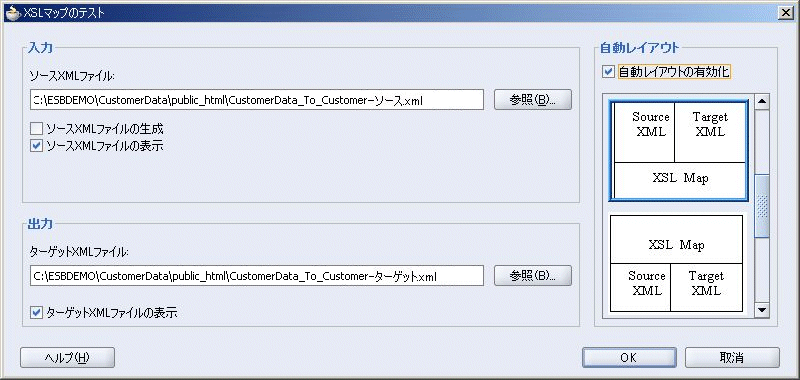
Task: Uncheck the ターゲットXMLファイルの表示 checkbox
Action: pyautogui.click(x=36, y=312)
